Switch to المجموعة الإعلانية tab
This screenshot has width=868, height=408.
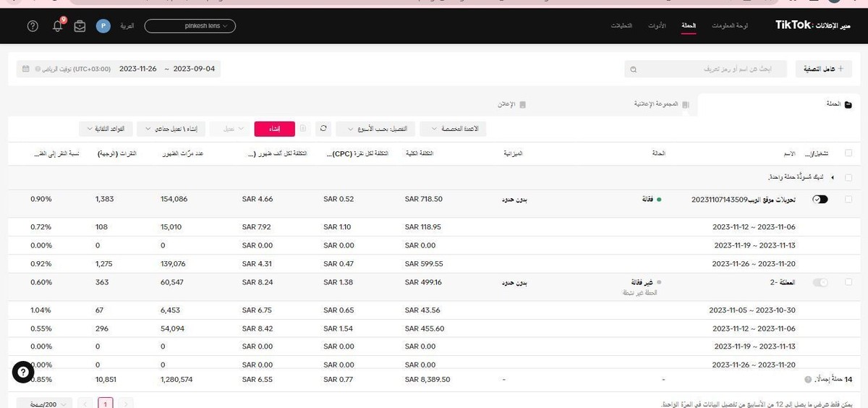pos(657,105)
